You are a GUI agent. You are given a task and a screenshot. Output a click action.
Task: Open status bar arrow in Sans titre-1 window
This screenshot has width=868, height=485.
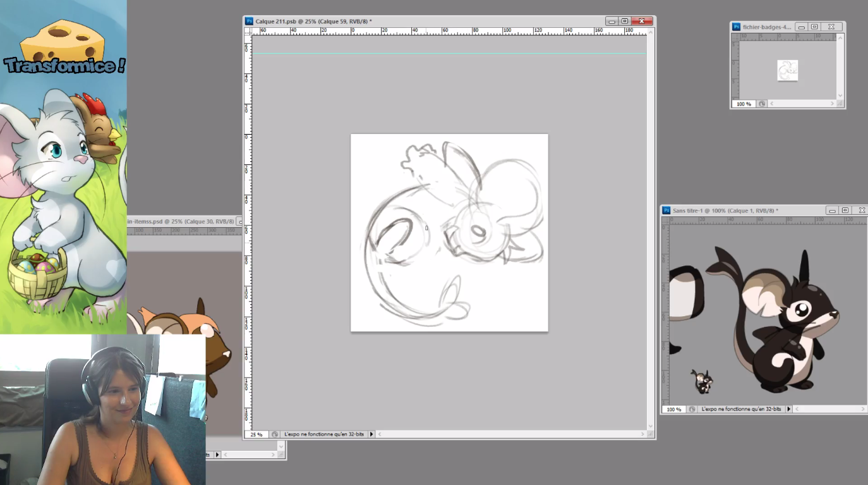tap(788, 409)
